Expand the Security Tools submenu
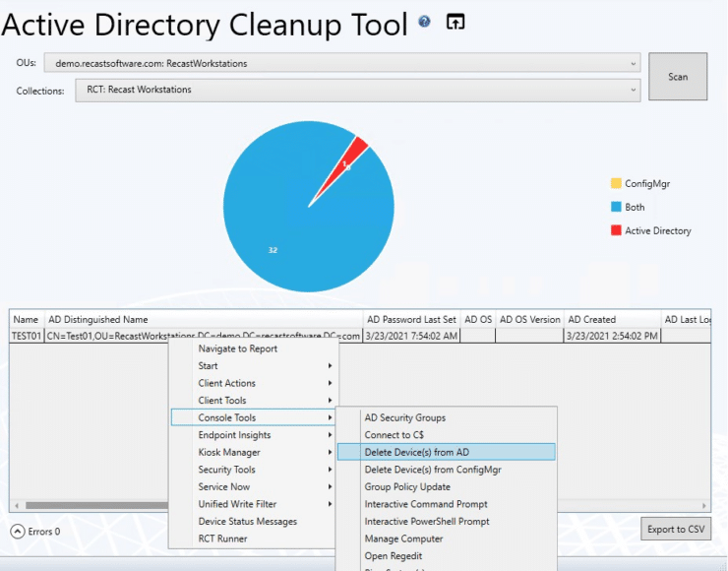Viewport: 728px width, 571px height. click(253, 470)
